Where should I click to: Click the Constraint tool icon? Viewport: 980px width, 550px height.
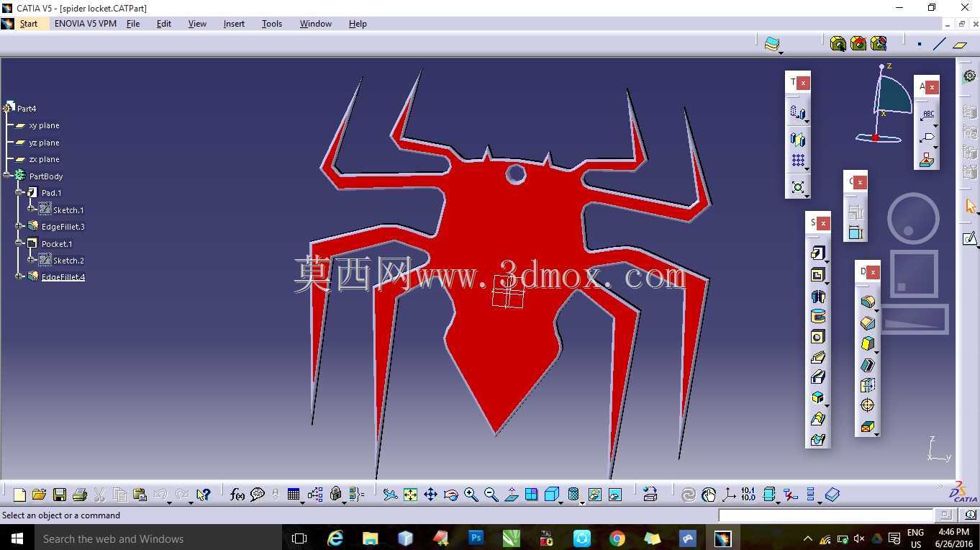pos(856,232)
